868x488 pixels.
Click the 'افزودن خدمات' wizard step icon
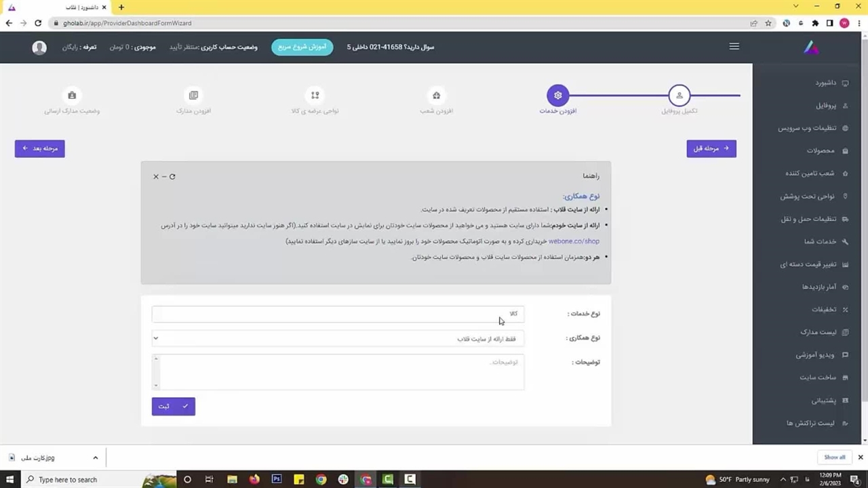(x=557, y=96)
